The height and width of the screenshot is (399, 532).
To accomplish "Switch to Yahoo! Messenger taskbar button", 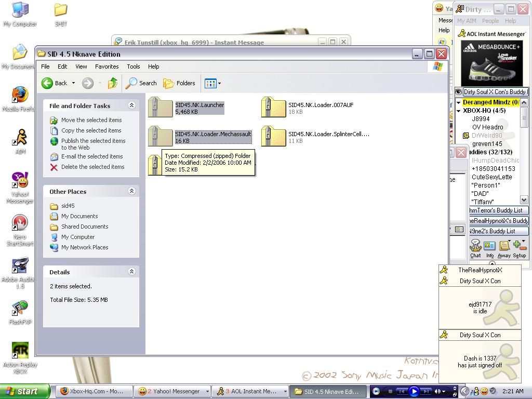I will pyautogui.click(x=172, y=392).
